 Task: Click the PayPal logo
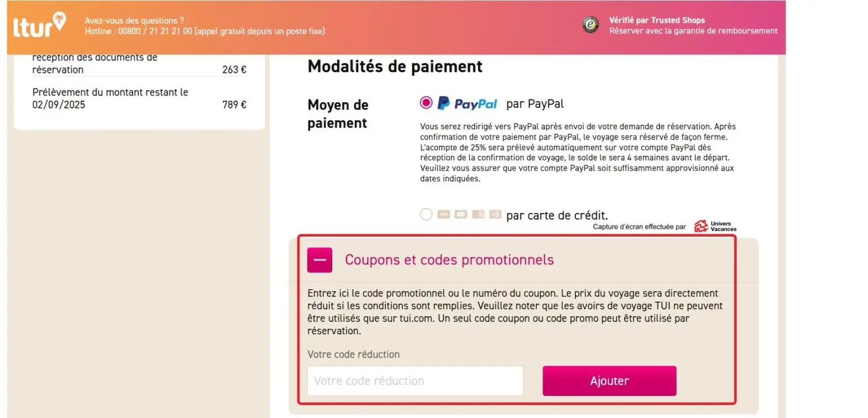(467, 103)
